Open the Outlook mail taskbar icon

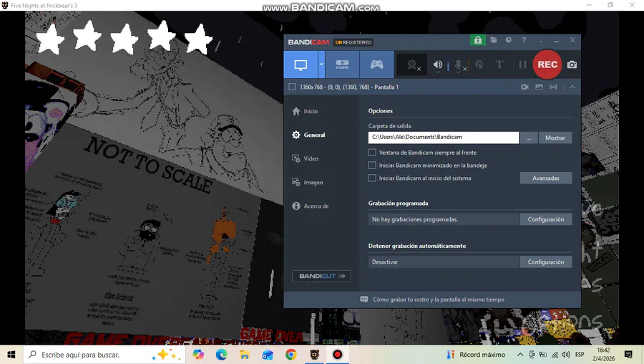(x=268, y=355)
